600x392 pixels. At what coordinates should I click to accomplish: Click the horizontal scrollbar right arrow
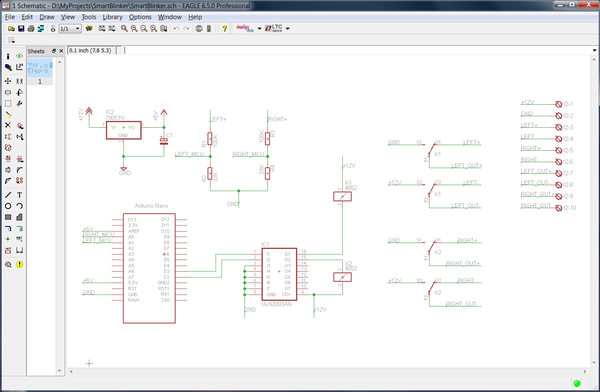585,371
